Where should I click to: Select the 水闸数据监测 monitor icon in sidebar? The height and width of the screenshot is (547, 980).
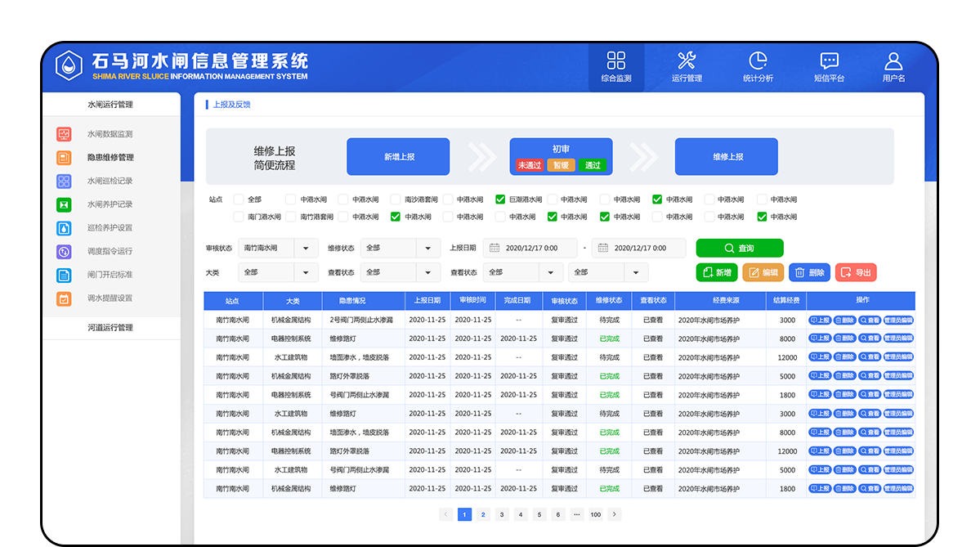63,133
